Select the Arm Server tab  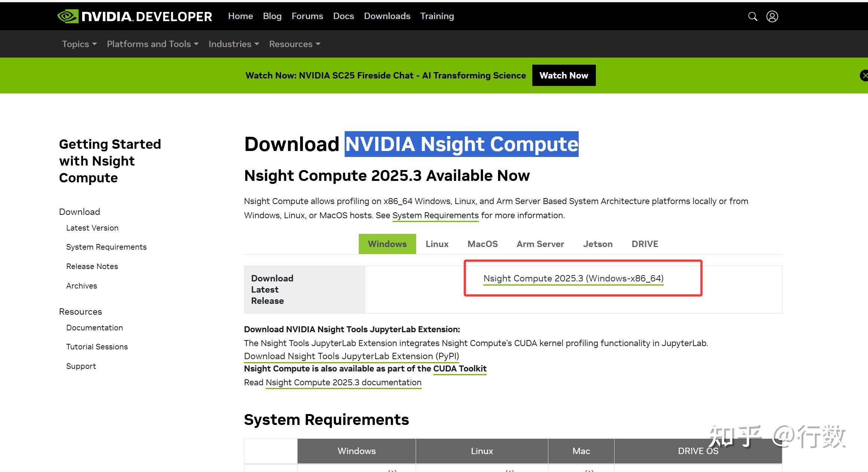pos(540,244)
